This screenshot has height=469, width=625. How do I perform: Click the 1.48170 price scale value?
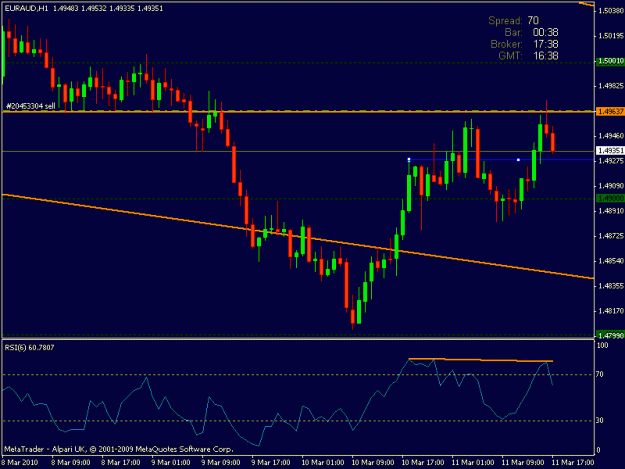(x=611, y=311)
